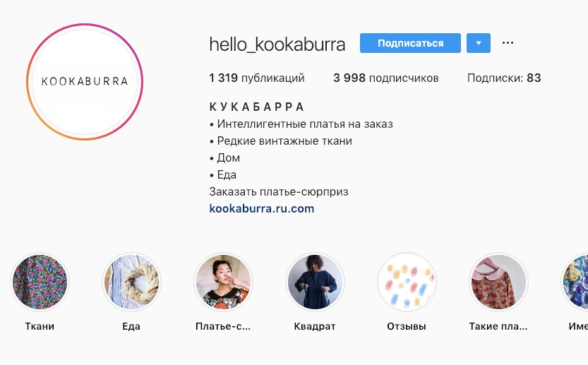The image size is (588, 365).
Task: Select the Квадрат label under highlight
Action: 315,326
